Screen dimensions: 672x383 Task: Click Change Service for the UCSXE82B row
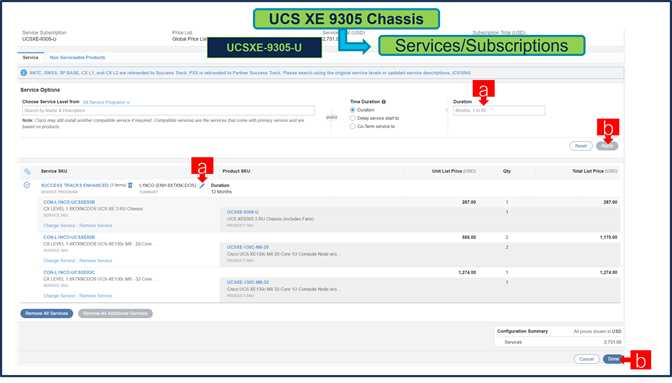point(59,261)
